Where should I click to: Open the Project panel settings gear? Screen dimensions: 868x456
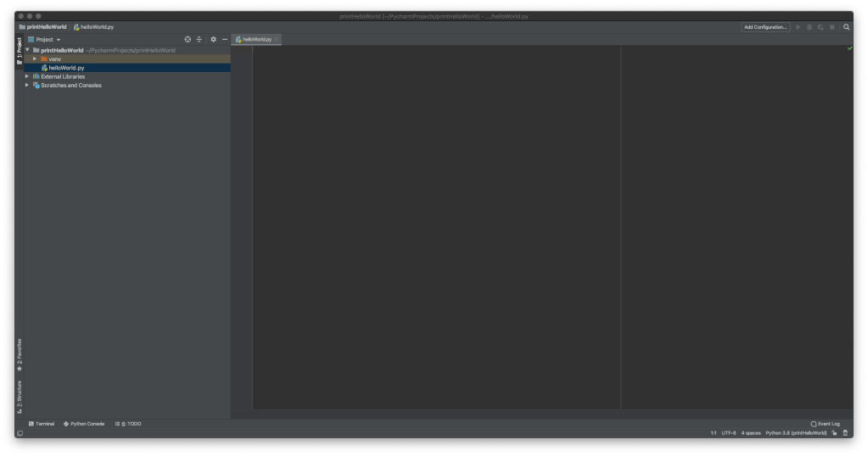213,39
